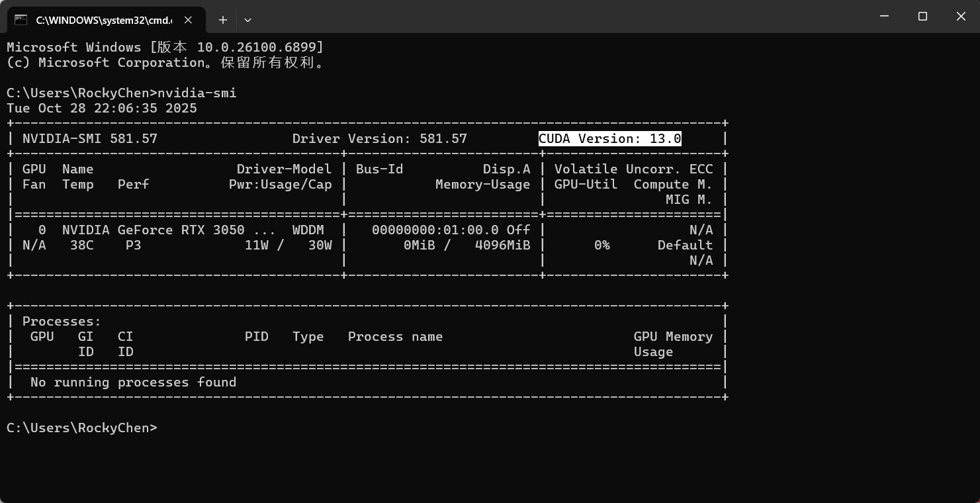Viewport: 980px width, 503px height.
Task: Click the Driver-Model column header
Action: (285, 169)
